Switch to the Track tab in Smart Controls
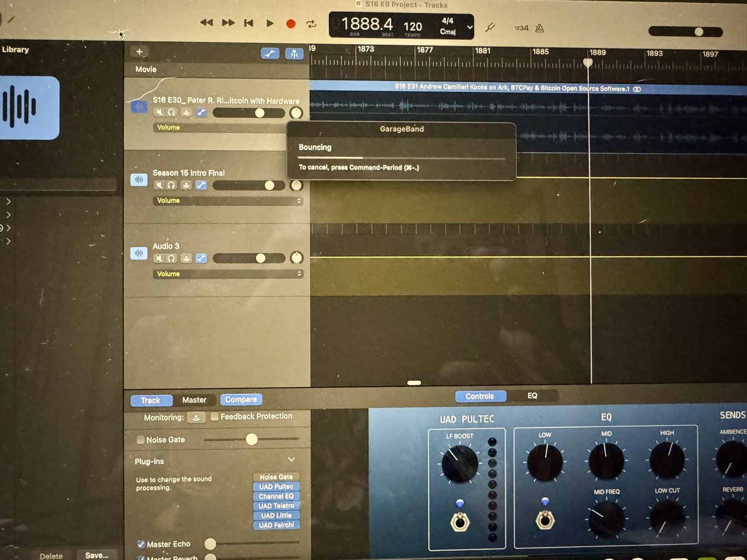This screenshot has width=747, height=560. tap(150, 400)
